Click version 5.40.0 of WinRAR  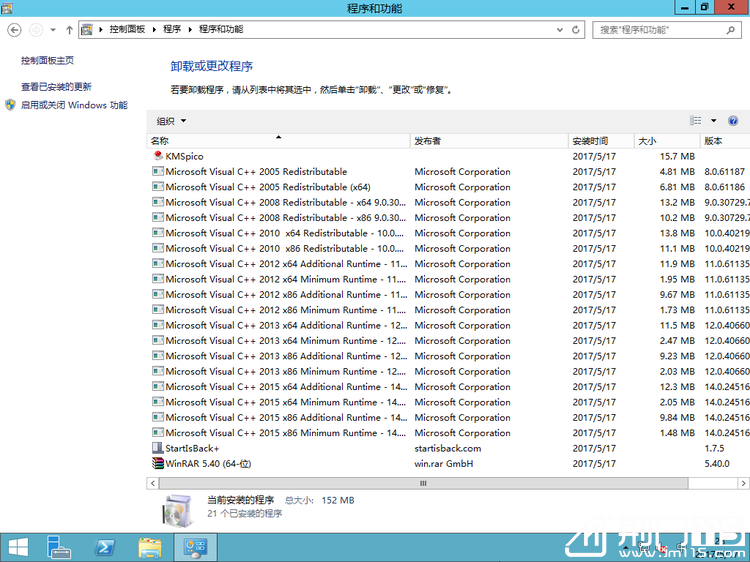pyautogui.click(x=717, y=463)
